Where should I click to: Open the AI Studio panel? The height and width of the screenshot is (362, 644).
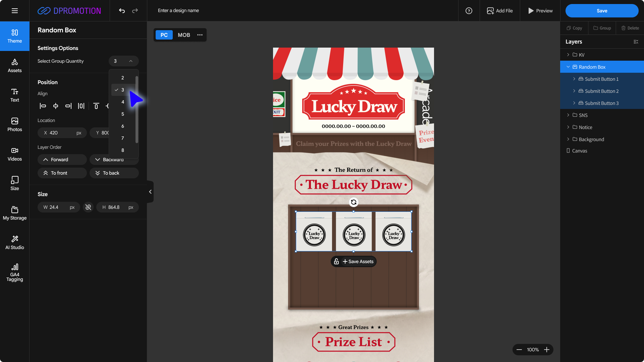pyautogui.click(x=15, y=243)
